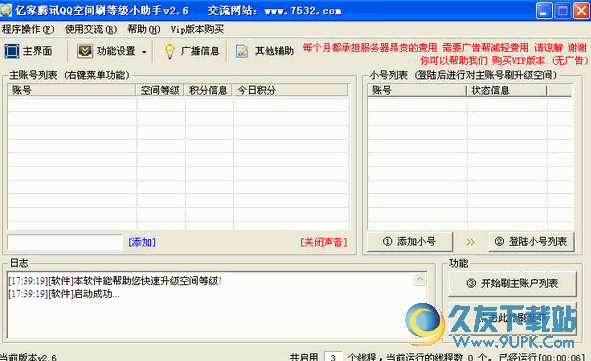Click the green double-arrow icon
Screen dimensions: 591x361
point(470,242)
